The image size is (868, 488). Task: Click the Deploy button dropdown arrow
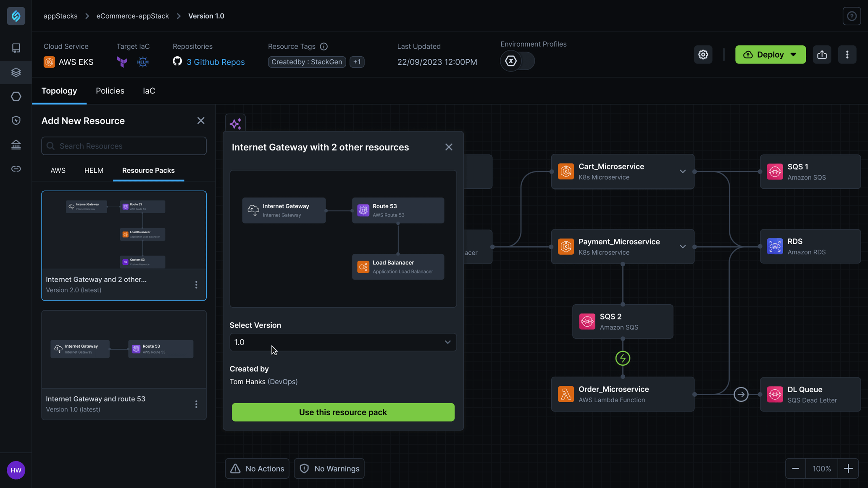pos(796,54)
